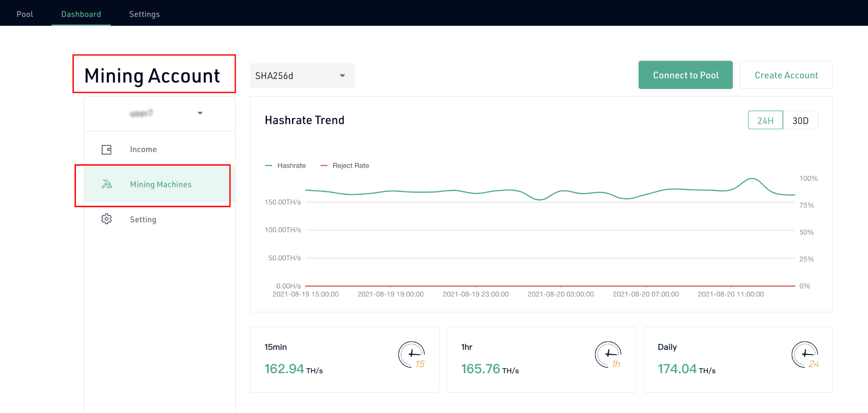
Task: Click the Income wallet icon
Action: [x=106, y=150]
